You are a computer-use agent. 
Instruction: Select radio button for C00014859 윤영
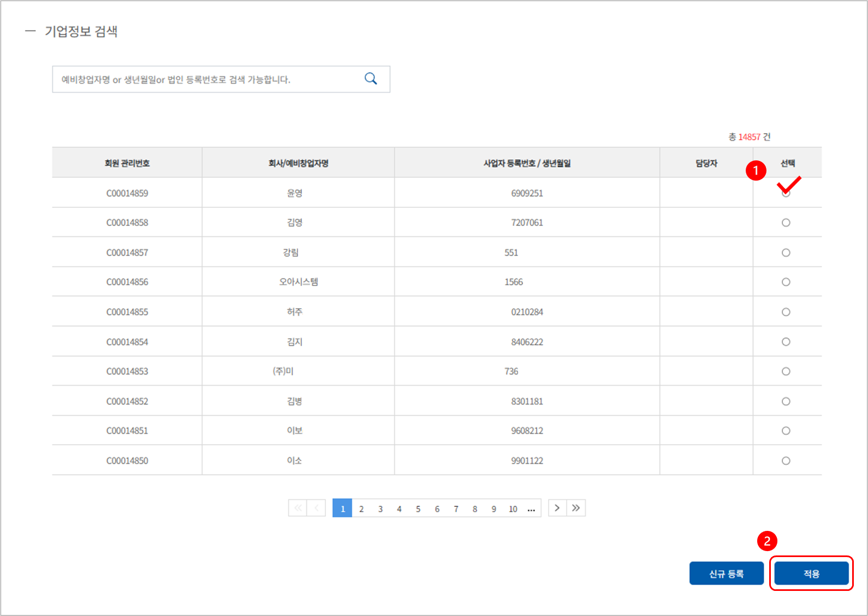tap(786, 193)
